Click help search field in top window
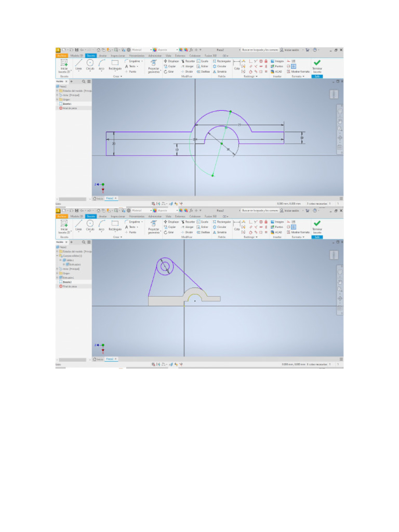399x532 pixels. [260, 50]
